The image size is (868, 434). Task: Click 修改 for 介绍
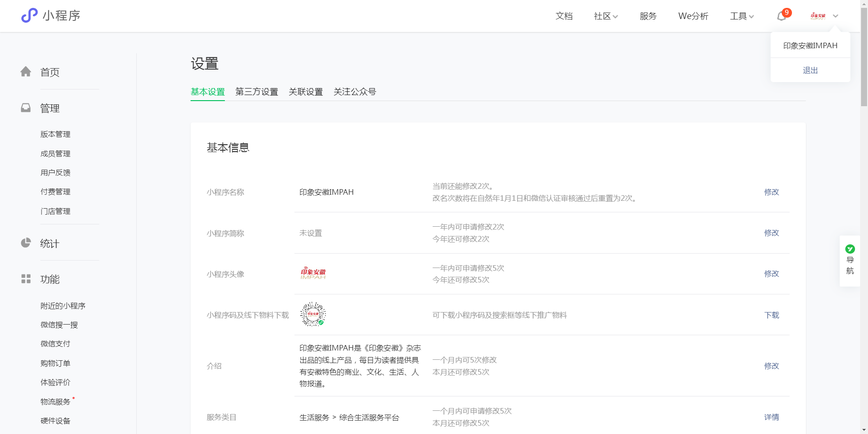[772, 366]
